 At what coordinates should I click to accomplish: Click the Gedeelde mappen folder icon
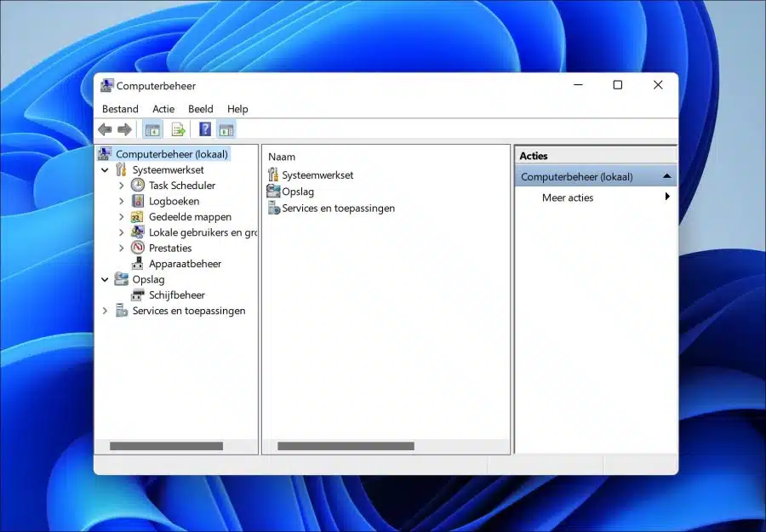pos(137,216)
